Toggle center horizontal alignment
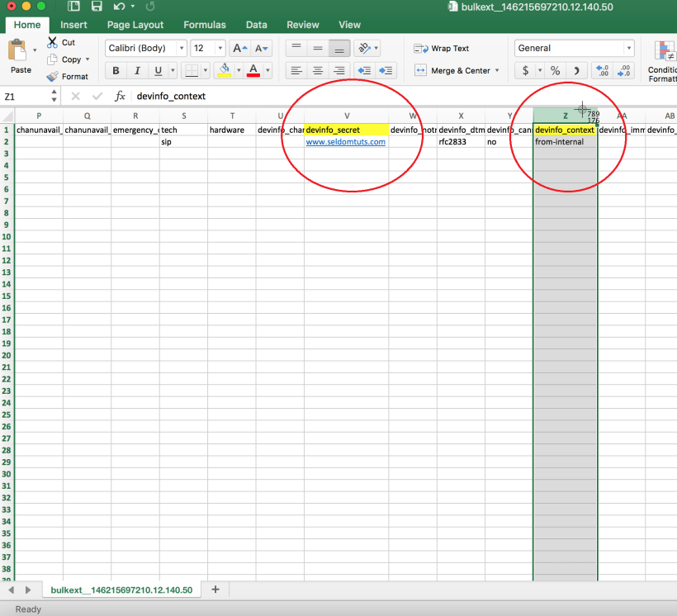This screenshot has width=677, height=616. [318, 71]
